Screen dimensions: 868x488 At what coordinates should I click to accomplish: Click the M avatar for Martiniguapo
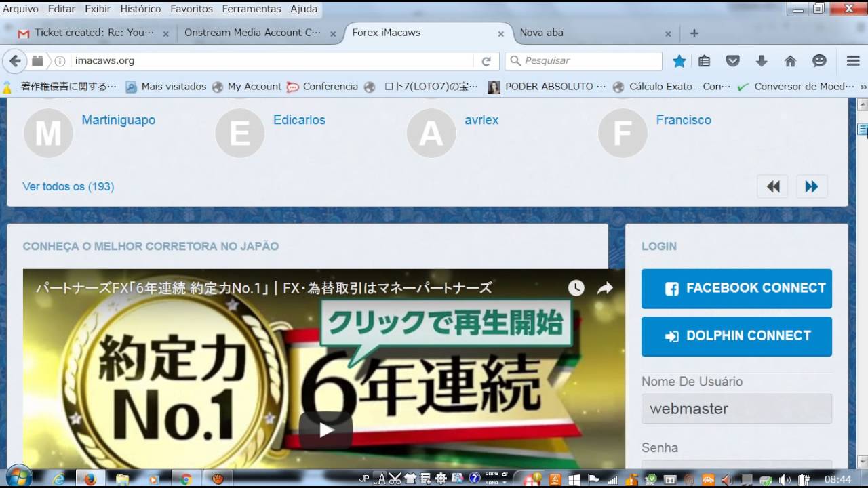48,133
